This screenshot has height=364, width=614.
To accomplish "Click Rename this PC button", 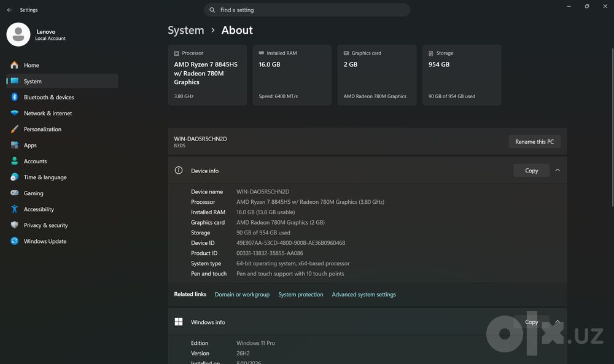I will coord(535,142).
